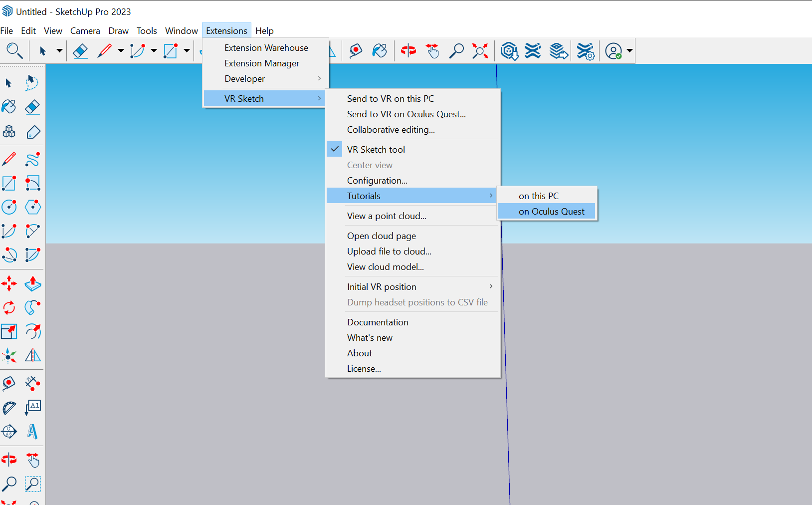Open Configuration... entry
Viewport: 812px width, 505px height.
pos(413,181)
